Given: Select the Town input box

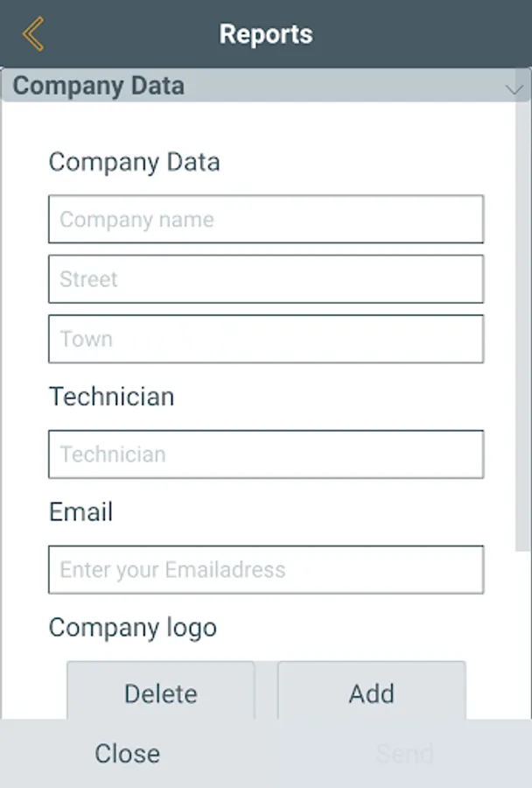Looking at the screenshot, I should coord(266,339).
